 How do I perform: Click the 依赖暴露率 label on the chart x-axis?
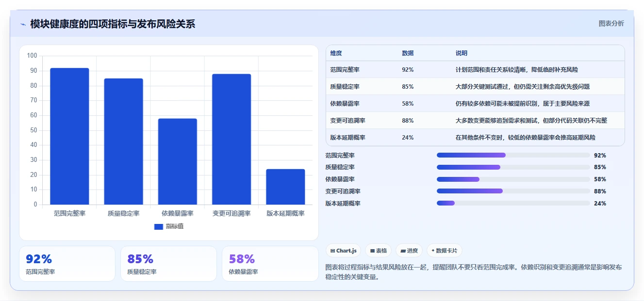point(178,213)
